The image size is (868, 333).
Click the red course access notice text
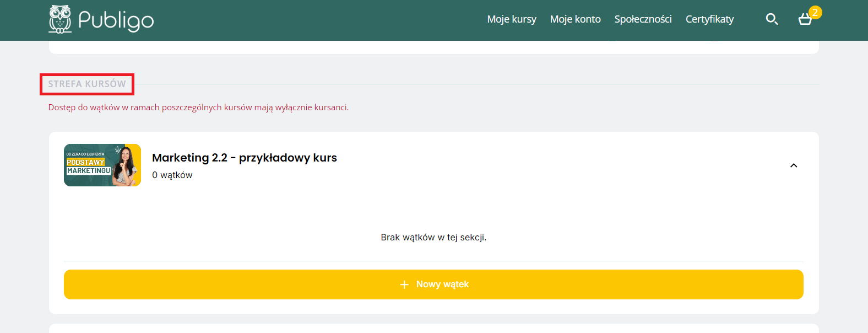198,108
